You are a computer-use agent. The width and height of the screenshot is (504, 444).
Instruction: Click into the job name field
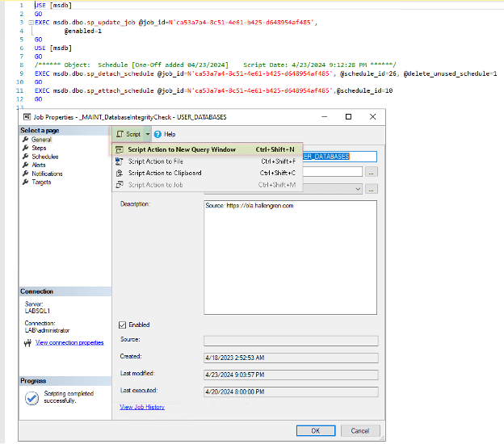[x=339, y=157]
